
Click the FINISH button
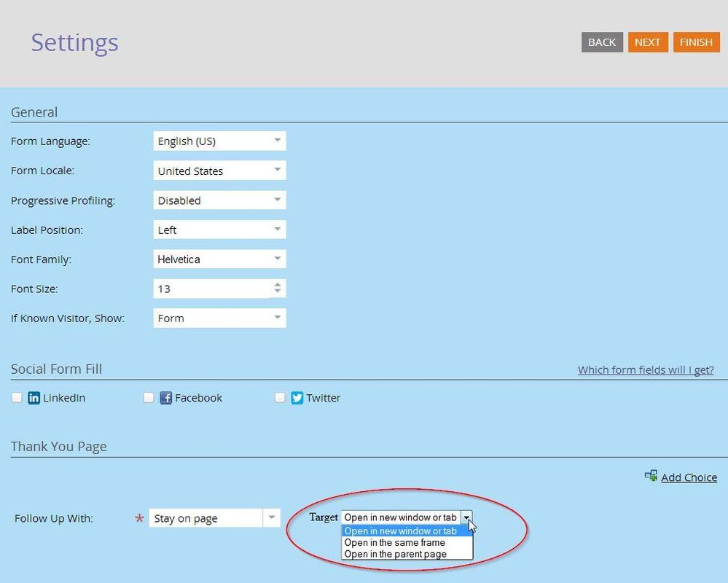697,42
